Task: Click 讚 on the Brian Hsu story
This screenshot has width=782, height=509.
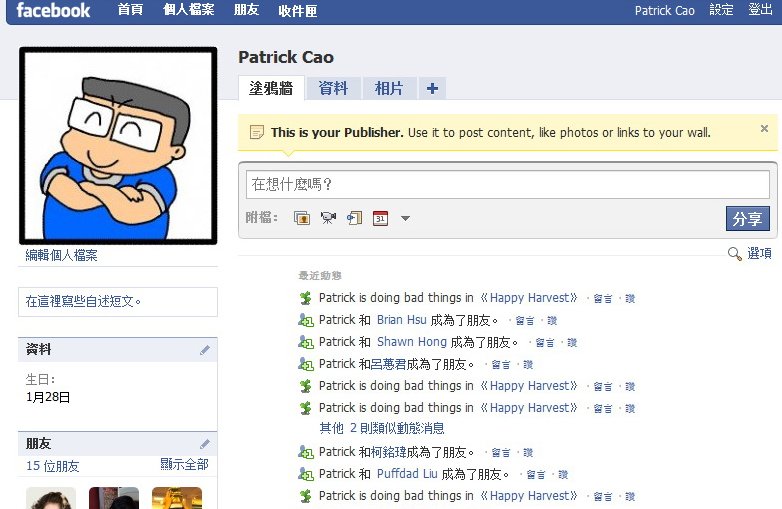Action: 552,321
